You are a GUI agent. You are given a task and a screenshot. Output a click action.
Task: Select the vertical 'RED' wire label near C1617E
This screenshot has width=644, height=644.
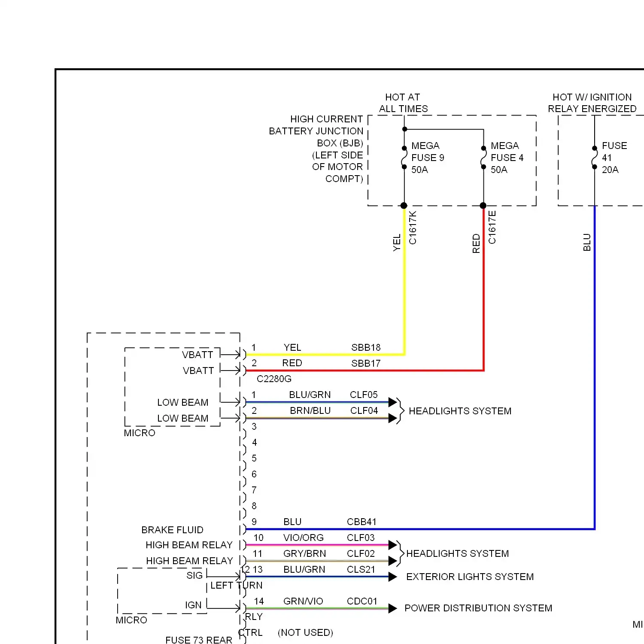coord(476,243)
